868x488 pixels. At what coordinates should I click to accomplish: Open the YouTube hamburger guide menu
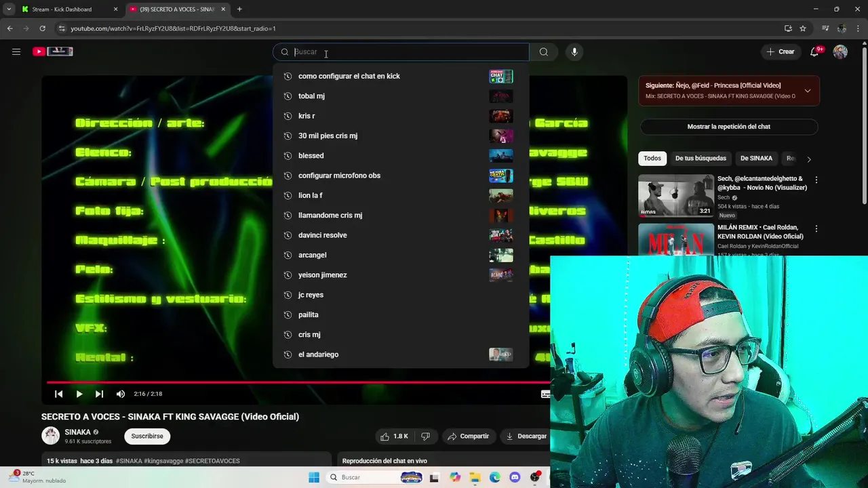point(16,52)
